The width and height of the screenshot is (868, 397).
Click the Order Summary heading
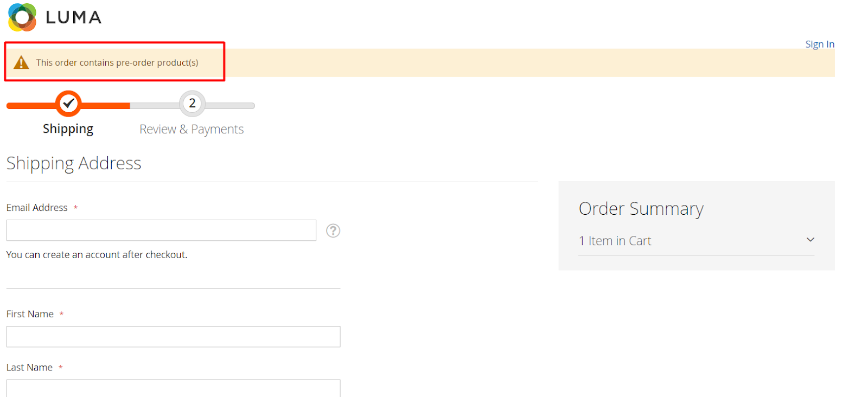coord(641,209)
